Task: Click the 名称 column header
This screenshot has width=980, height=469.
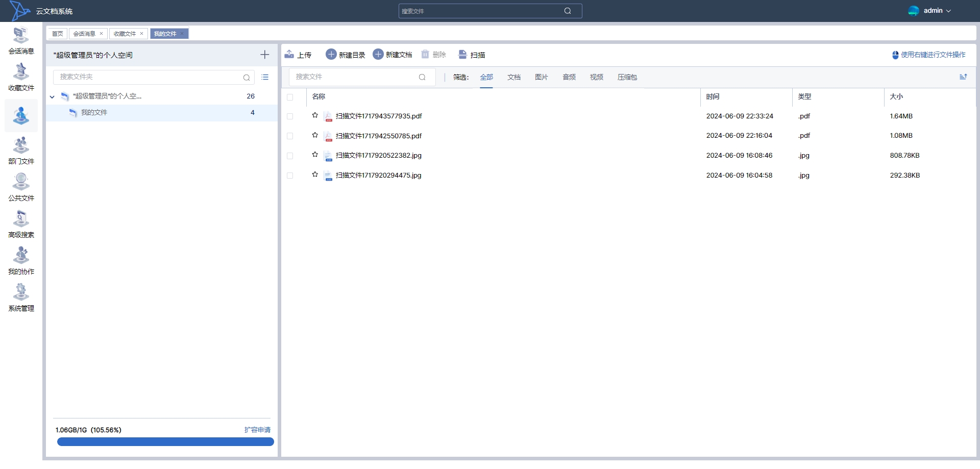Action: 318,96
